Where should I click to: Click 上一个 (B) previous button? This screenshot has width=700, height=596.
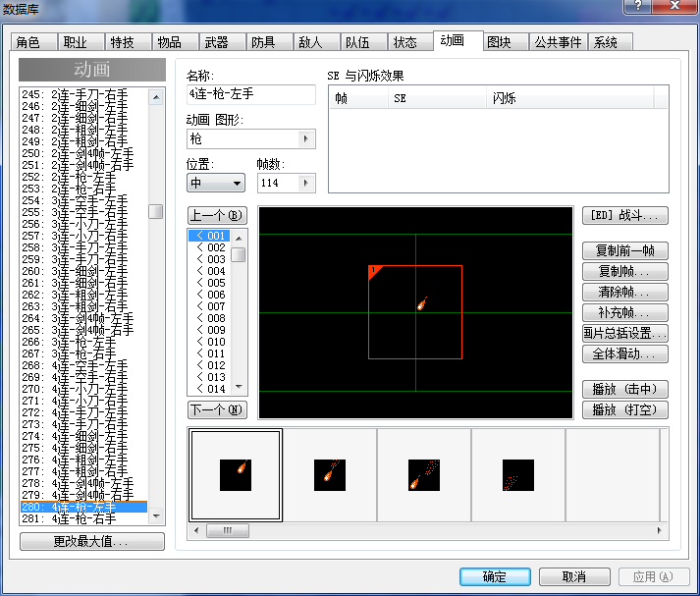217,216
